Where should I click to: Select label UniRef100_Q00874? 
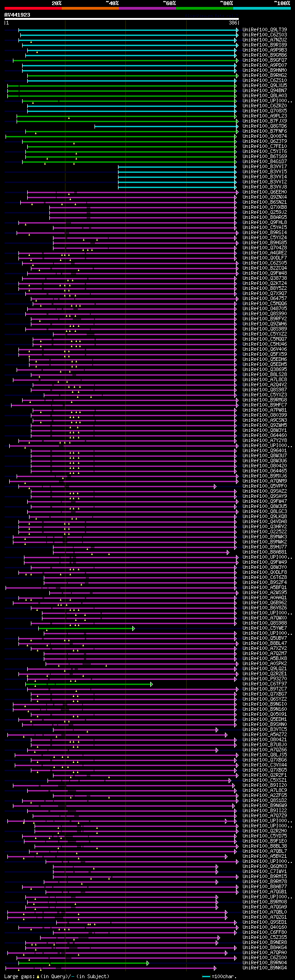[x=265, y=136]
